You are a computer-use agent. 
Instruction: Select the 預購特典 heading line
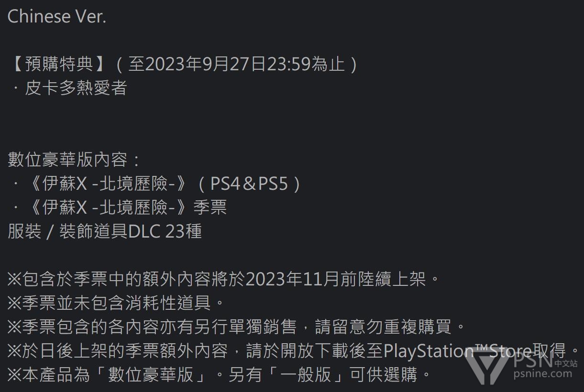(x=182, y=64)
